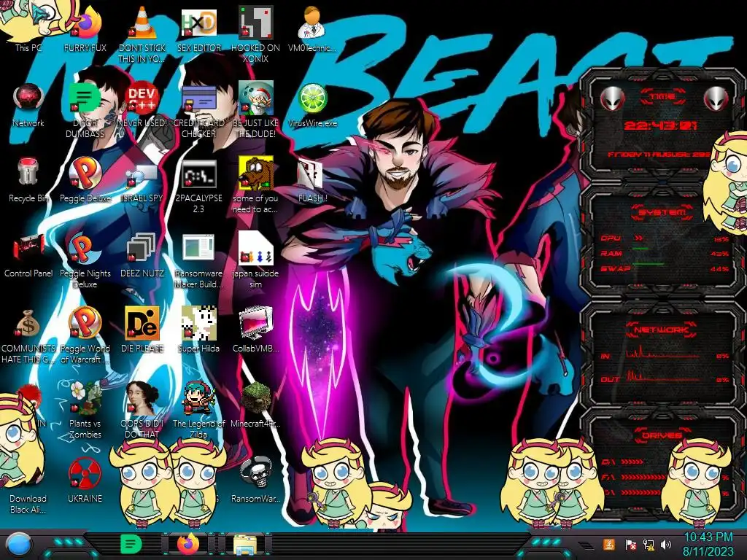Image resolution: width=747 pixels, height=560 pixels.
Task: Open the Download Black Ali shortcut label
Action: (x=28, y=504)
